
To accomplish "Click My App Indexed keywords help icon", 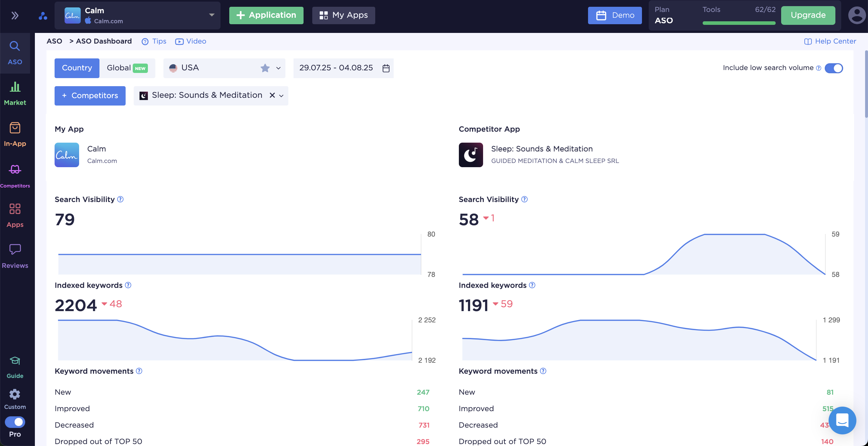I will point(128,285).
